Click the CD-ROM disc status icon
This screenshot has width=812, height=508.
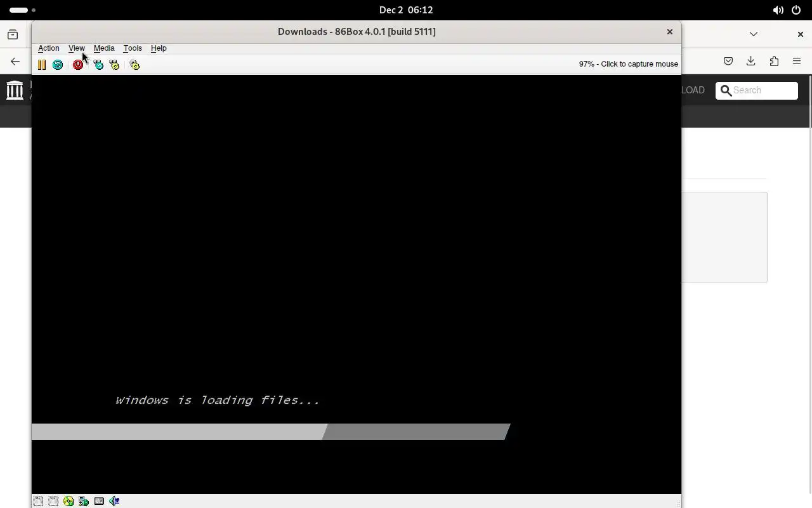[x=69, y=501]
